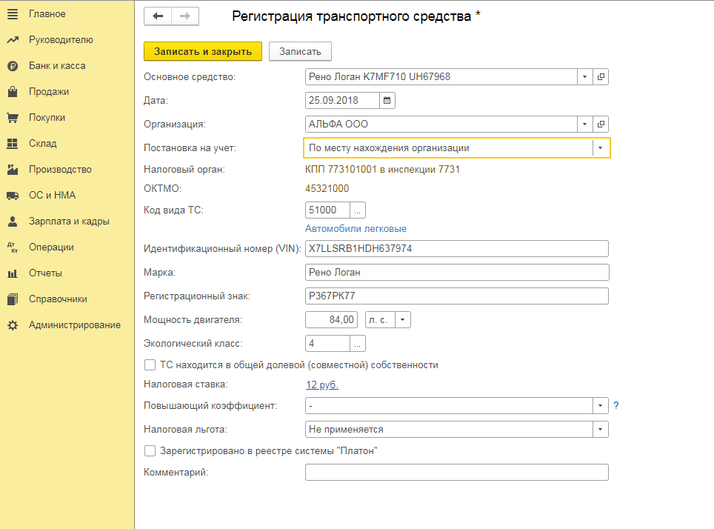Open the calendar picker for Дата

(x=388, y=100)
